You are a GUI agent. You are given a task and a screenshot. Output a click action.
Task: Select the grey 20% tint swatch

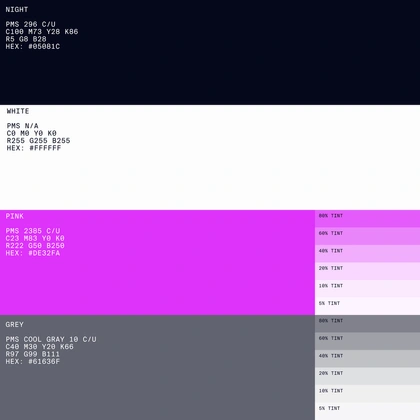point(367,376)
